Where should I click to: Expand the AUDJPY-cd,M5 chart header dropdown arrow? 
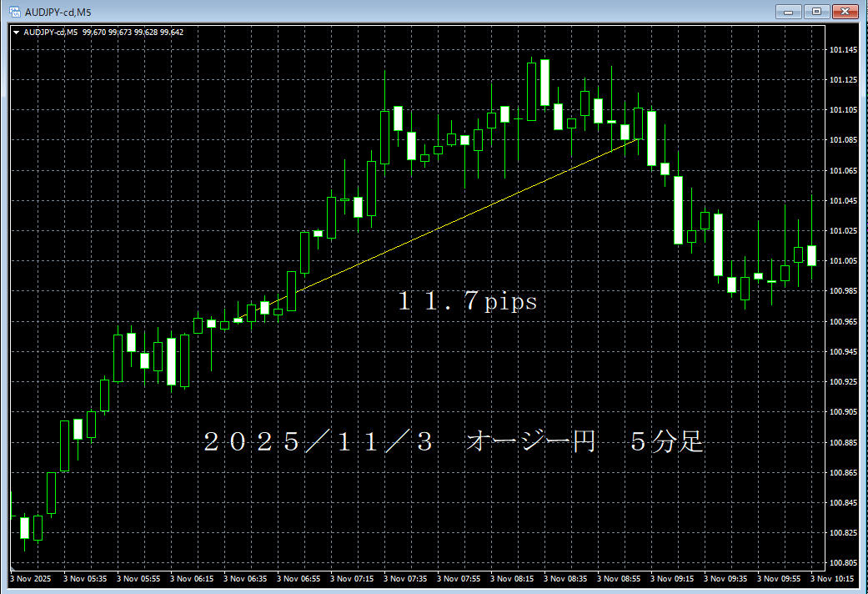click(16, 33)
